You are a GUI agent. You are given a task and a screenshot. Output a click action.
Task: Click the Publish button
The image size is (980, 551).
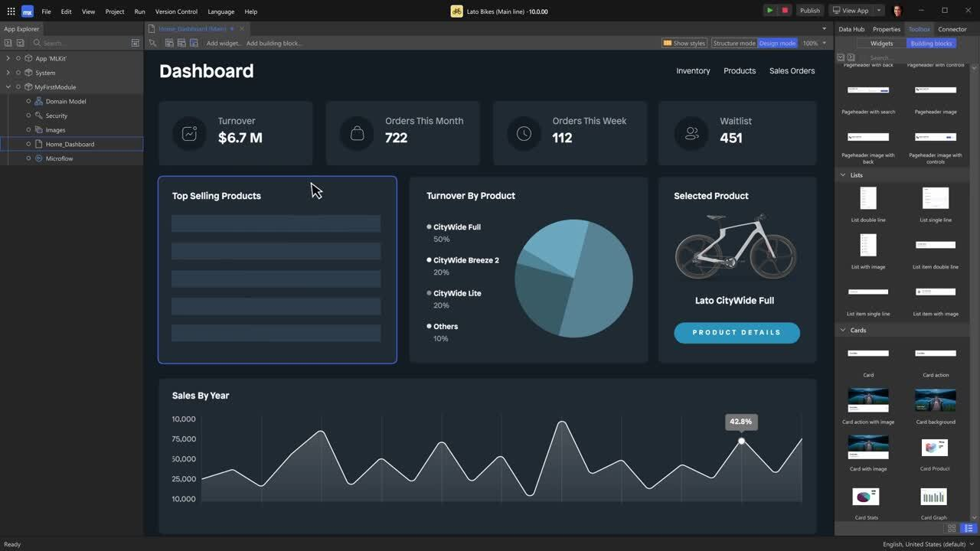[811, 10]
